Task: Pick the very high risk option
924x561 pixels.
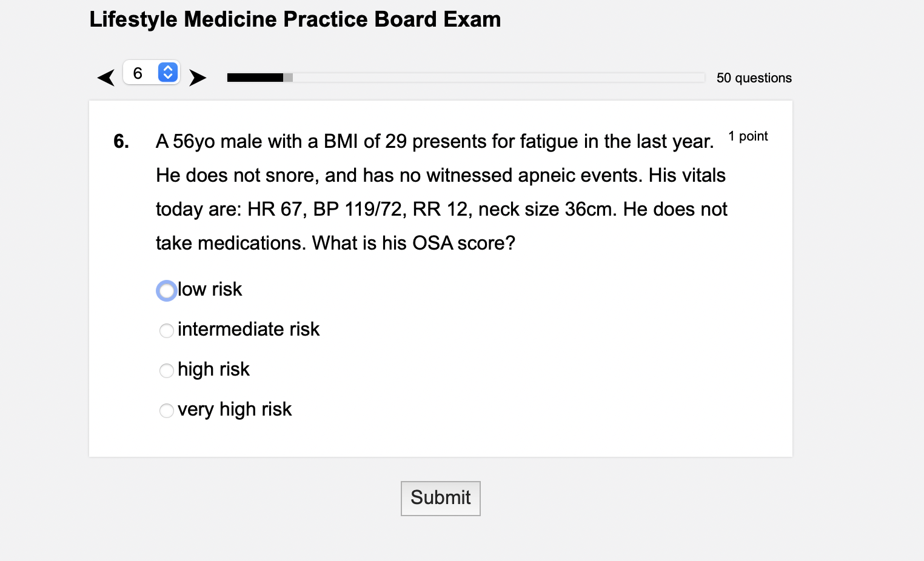Action: pos(167,411)
